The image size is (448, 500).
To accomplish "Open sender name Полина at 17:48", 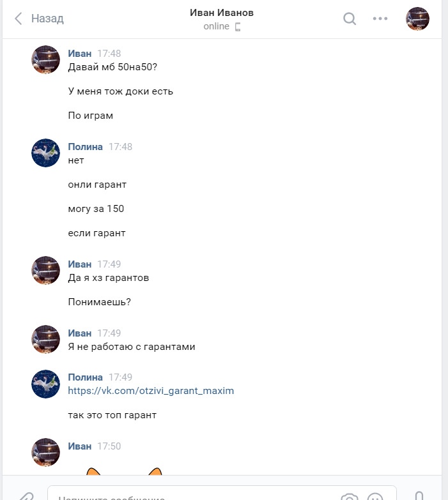I will point(85,147).
